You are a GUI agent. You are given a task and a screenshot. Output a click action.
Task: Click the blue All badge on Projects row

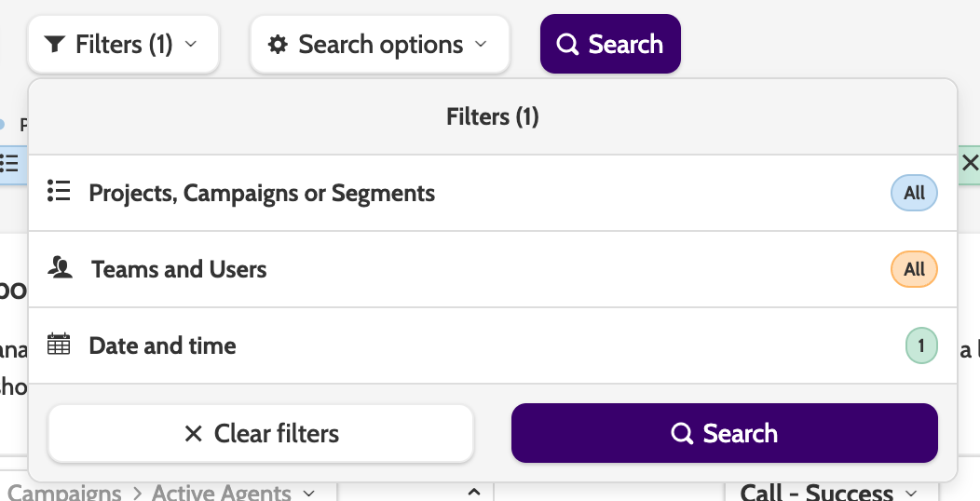click(914, 193)
